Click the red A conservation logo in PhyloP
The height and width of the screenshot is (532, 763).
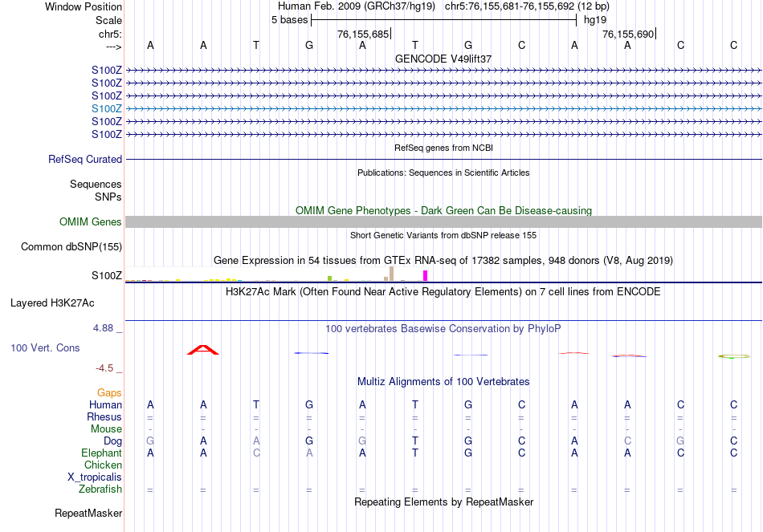click(x=203, y=350)
